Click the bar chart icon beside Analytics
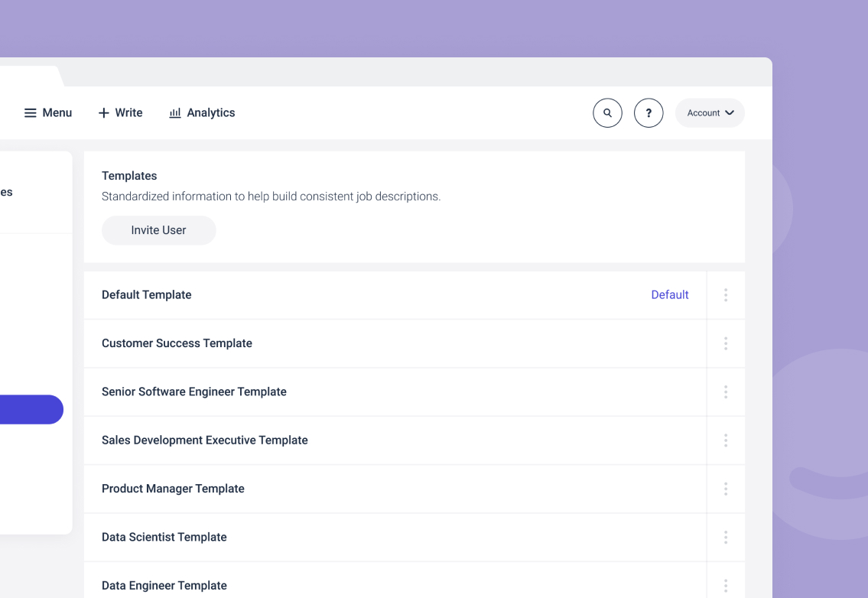Image resolution: width=868 pixels, height=598 pixels. point(174,112)
